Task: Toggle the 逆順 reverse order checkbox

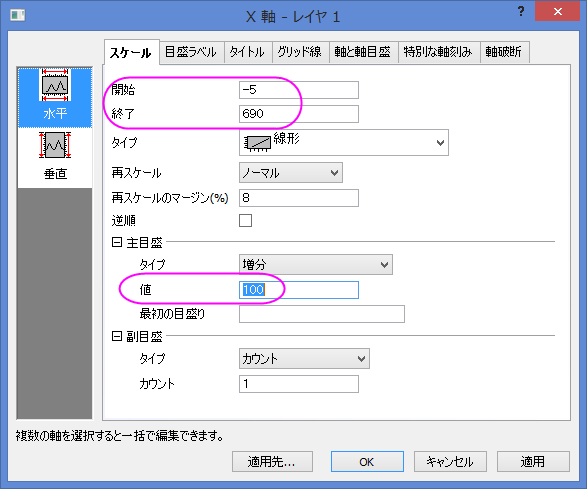Action: click(x=246, y=221)
